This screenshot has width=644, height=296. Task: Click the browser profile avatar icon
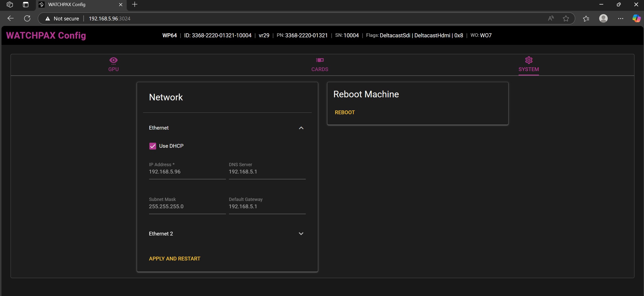[604, 18]
